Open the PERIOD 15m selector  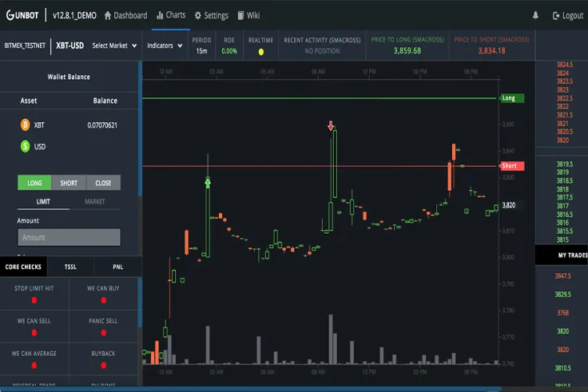pyautogui.click(x=201, y=46)
